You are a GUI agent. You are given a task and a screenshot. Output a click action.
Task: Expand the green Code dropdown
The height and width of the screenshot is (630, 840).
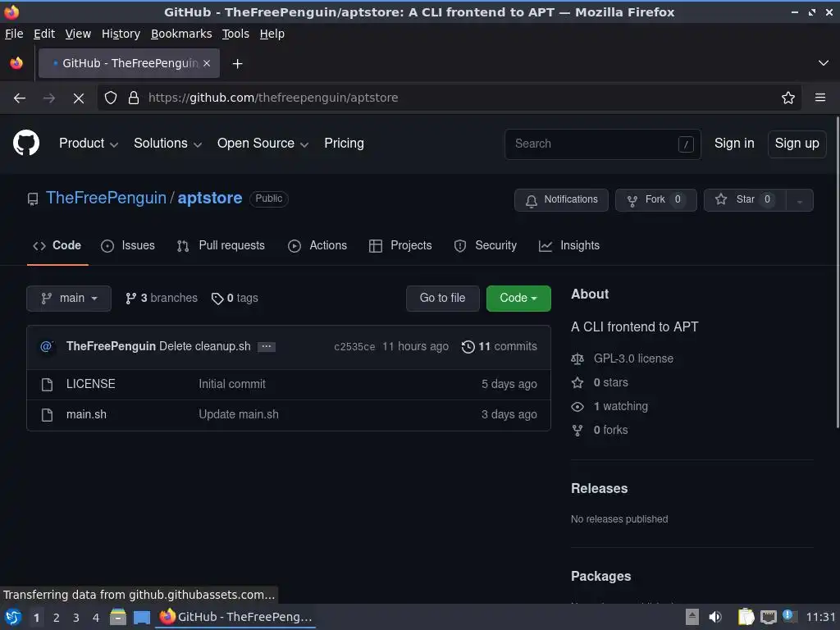518,299
